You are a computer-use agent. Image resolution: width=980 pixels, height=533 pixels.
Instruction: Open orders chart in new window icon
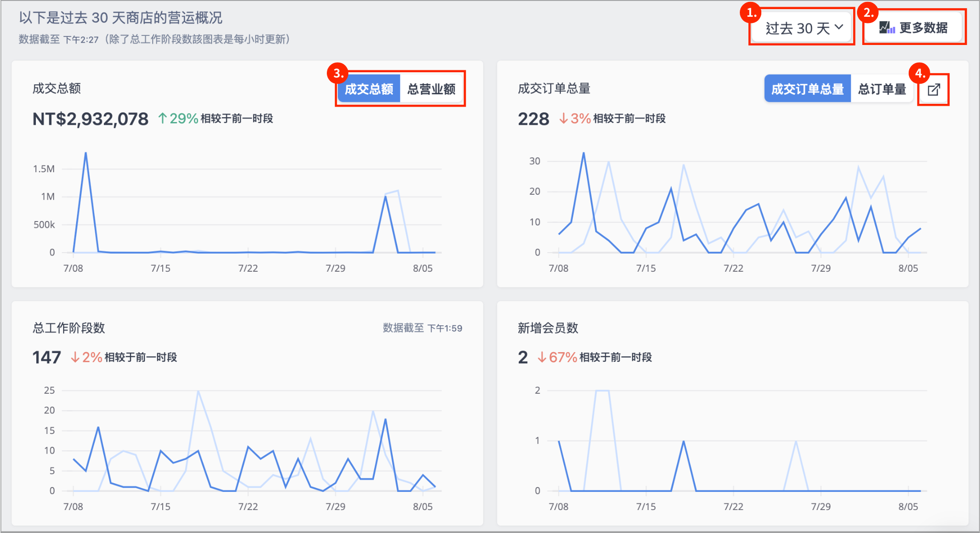[x=934, y=89]
